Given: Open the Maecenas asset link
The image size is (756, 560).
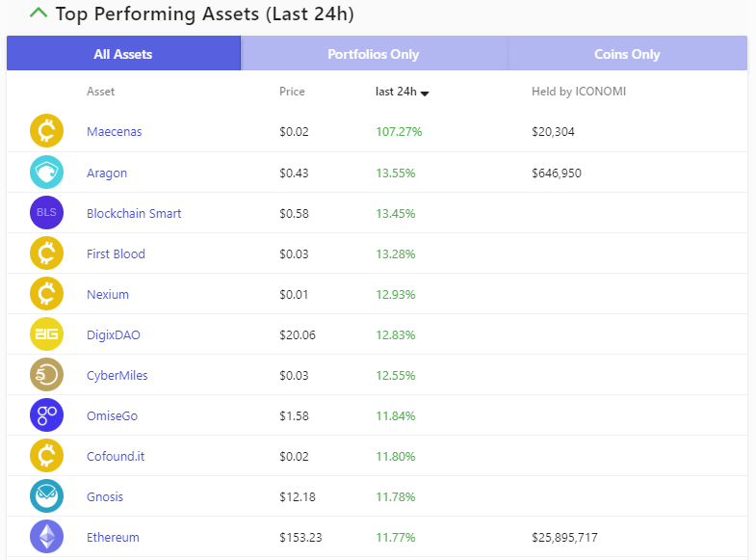Looking at the screenshot, I should click(114, 132).
